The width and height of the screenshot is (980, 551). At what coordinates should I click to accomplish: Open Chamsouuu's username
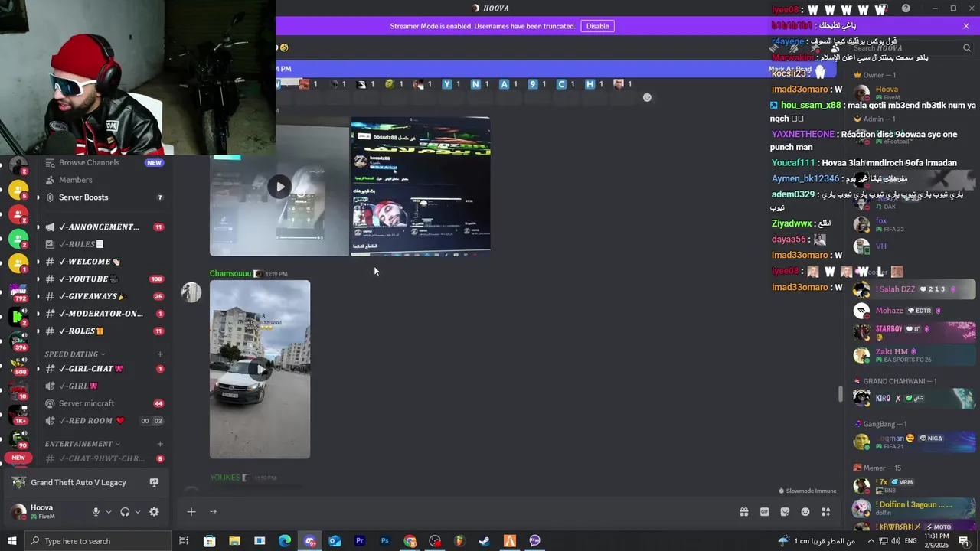coord(230,273)
